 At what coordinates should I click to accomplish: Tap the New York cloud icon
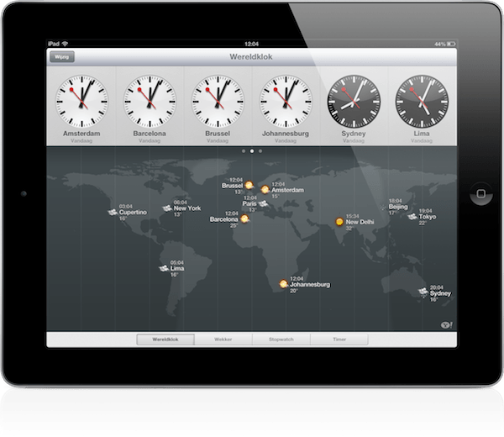pyautogui.click(x=167, y=208)
